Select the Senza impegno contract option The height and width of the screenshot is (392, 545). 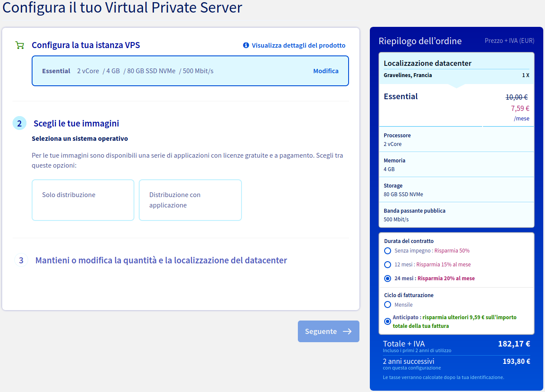(388, 251)
